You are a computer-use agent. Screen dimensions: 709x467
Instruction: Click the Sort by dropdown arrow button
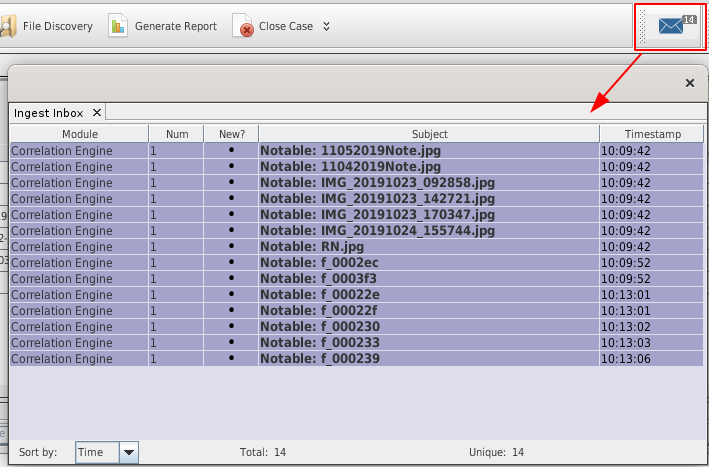128,452
